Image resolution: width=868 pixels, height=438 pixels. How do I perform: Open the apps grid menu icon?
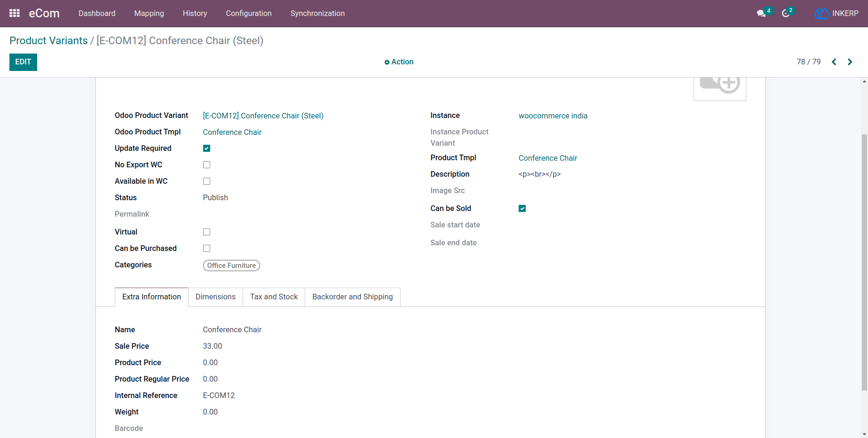[15, 13]
